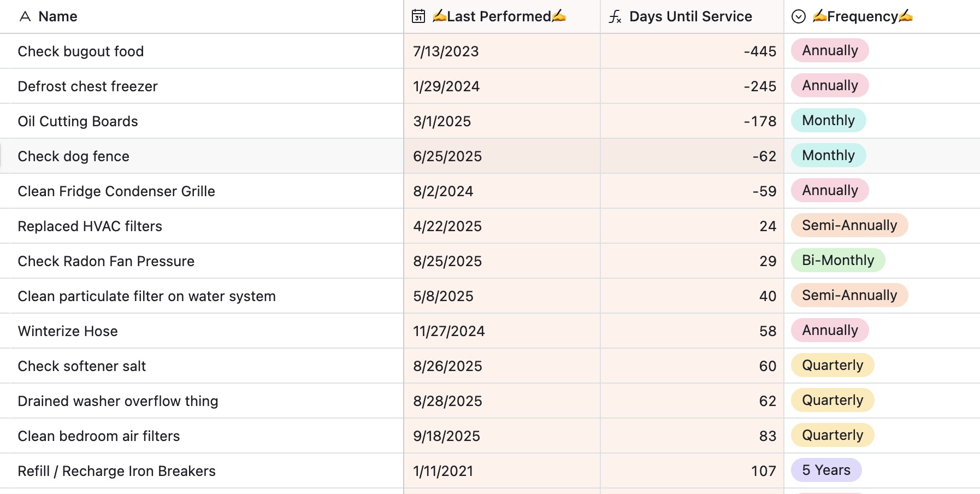The height and width of the screenshot is (494, 980).
Task: Click the calendar icon in Last Performed header
Action: 418,16
